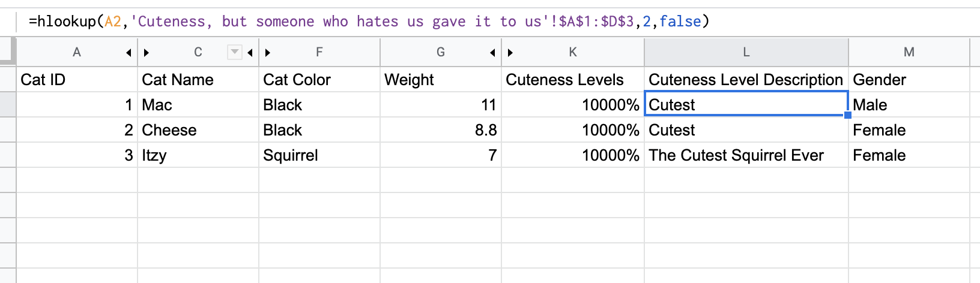The width and height of the screenshot is (980, 283).
Task: Select Itzy's Female gender cell
Action: pyautogui.click(x=909, y=155)
